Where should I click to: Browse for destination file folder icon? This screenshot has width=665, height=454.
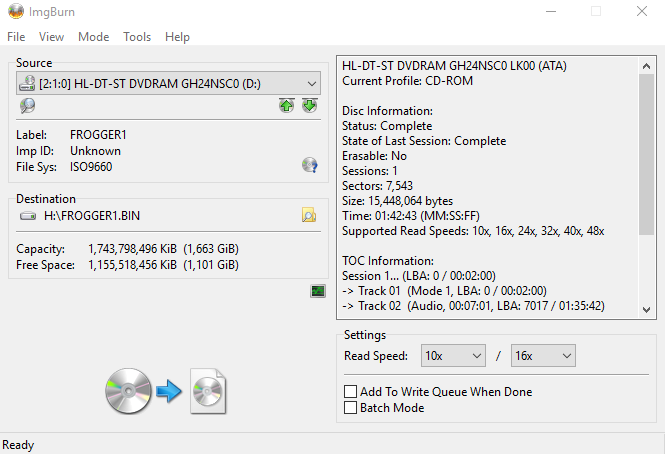[x=309, y=216]
